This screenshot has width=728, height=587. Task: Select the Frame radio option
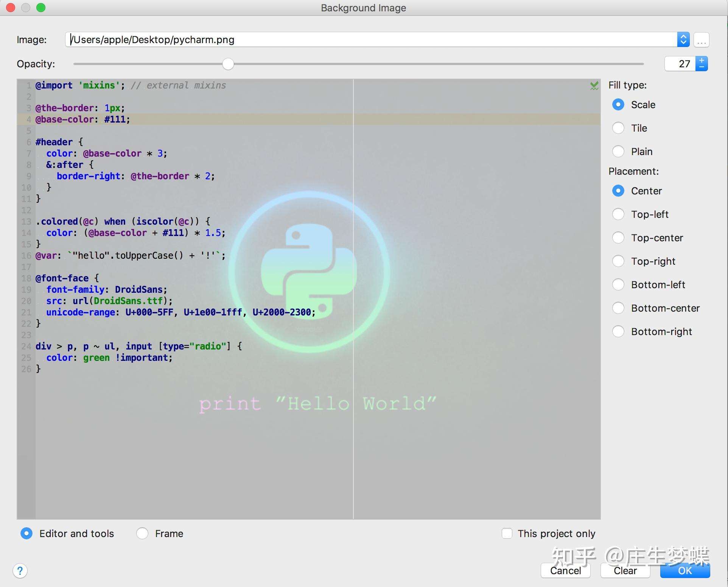click(142, 533)
